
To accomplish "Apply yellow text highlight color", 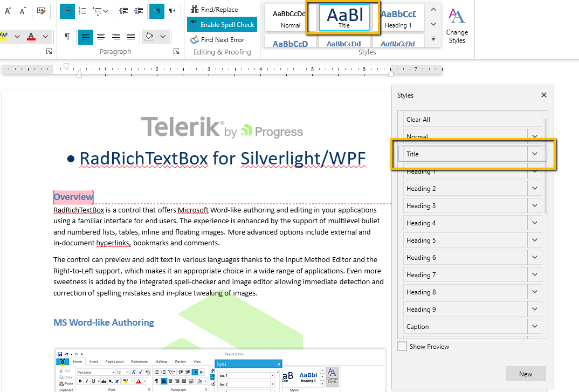I will coord(4,37).
